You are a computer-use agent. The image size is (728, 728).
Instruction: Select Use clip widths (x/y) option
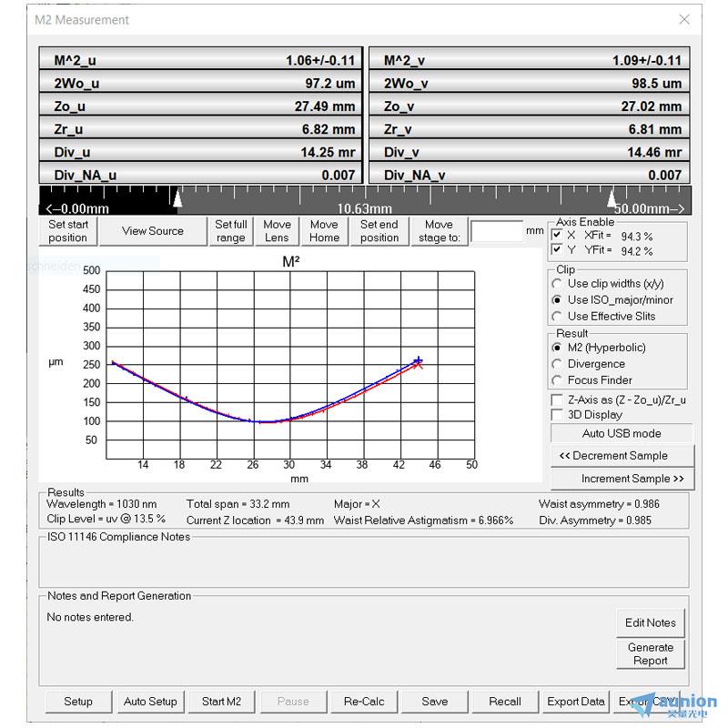coord(557,284)
